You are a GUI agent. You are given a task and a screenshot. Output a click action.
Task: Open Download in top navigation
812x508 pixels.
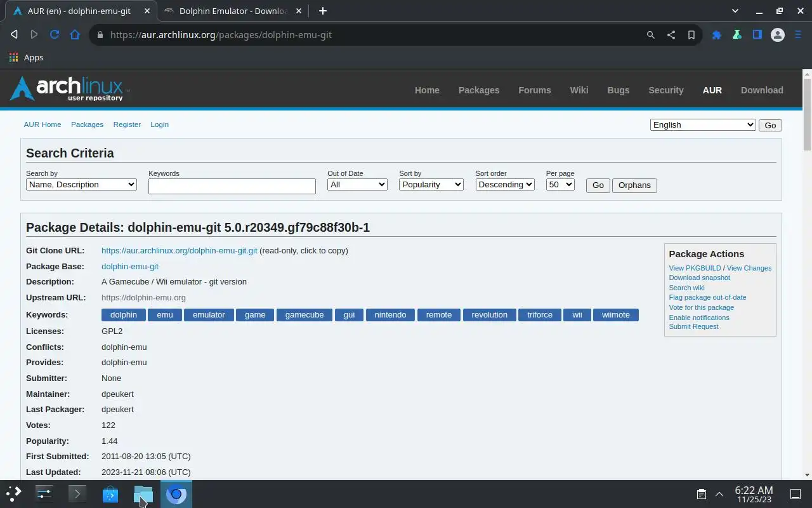click(762, 90)
